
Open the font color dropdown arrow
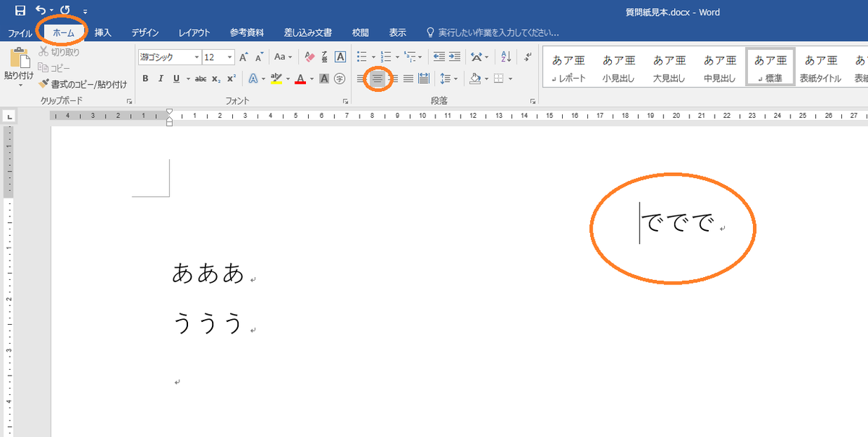tap(312, 78)
